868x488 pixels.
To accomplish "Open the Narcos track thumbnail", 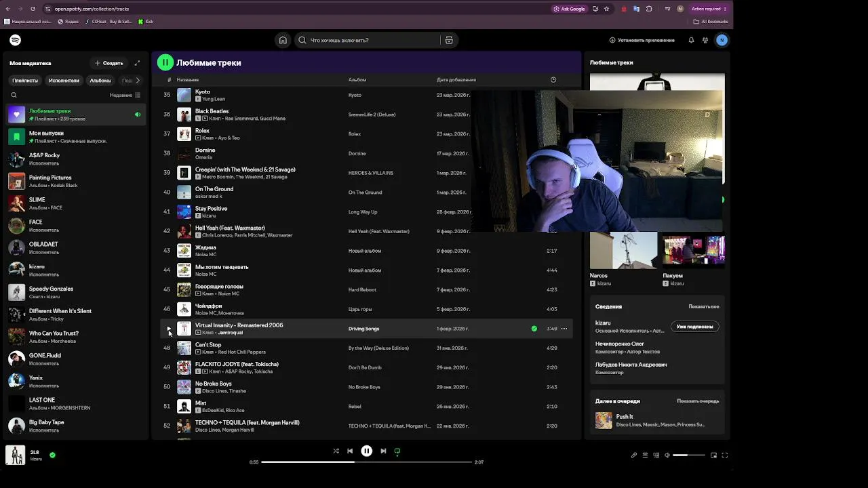I will 623,251.
